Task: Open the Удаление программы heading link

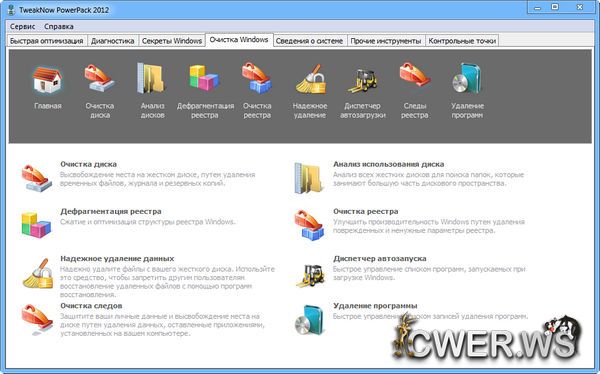Action: click(375, 305)
